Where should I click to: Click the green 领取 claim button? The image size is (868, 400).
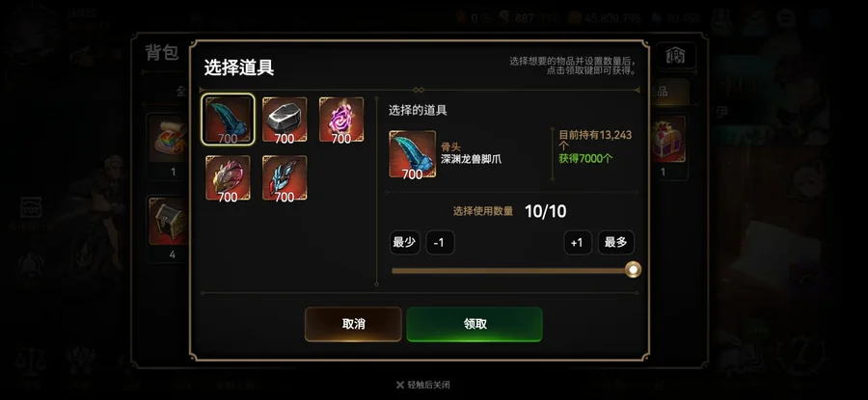(x=475, y=324)
